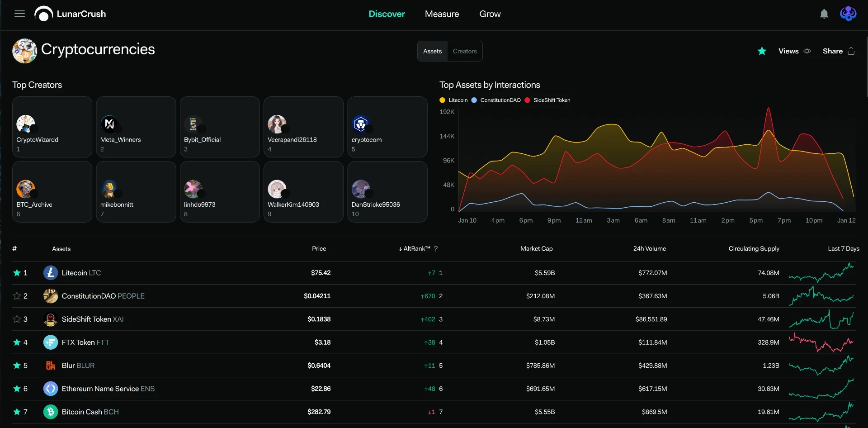Click the AltRank help question mark

[436, 249]
